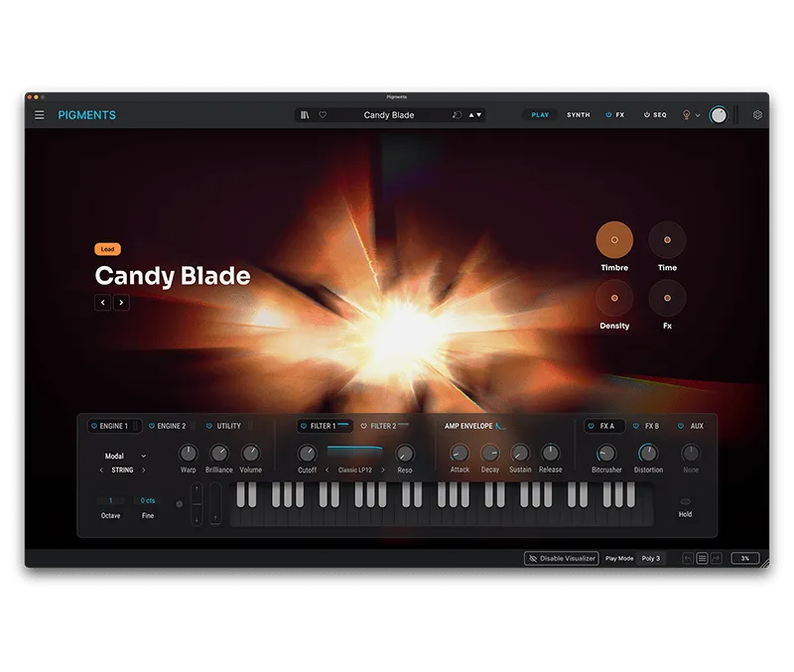Click the keyboard settings gear icon
Screen dimensions: 794x672
(x=179, y=504)
